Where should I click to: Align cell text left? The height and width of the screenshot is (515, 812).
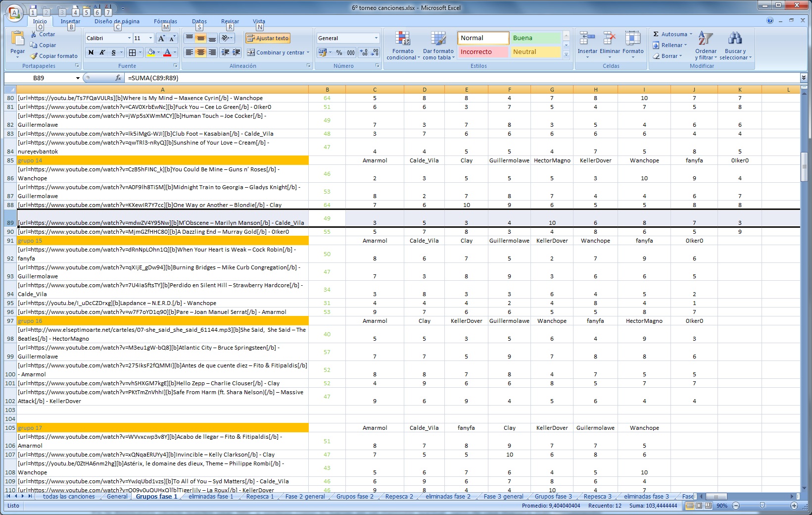pos(190,52)
